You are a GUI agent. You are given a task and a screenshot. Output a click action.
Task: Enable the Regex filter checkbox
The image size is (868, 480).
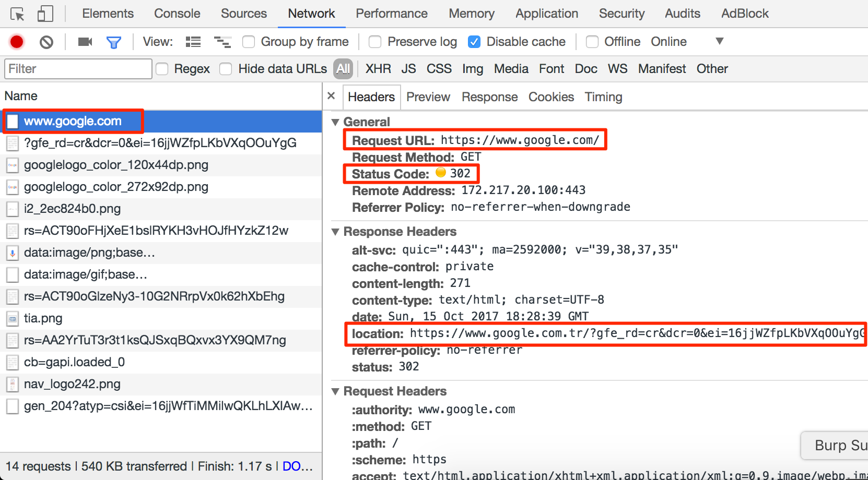pyautogui.click(x=162, y=69)
